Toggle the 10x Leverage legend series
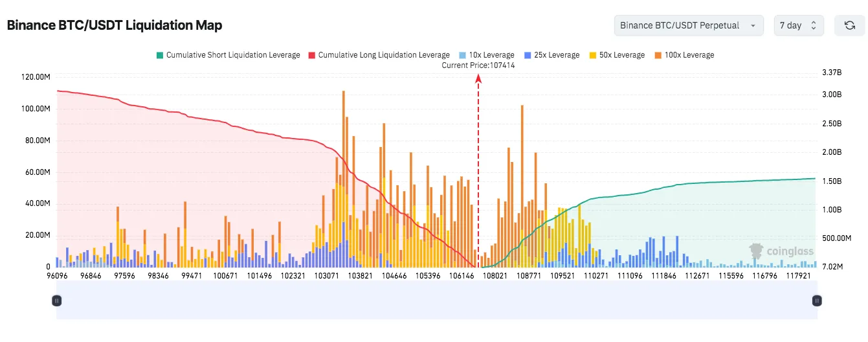This screenshot has width=868, height=342. (x=486, y=55)
